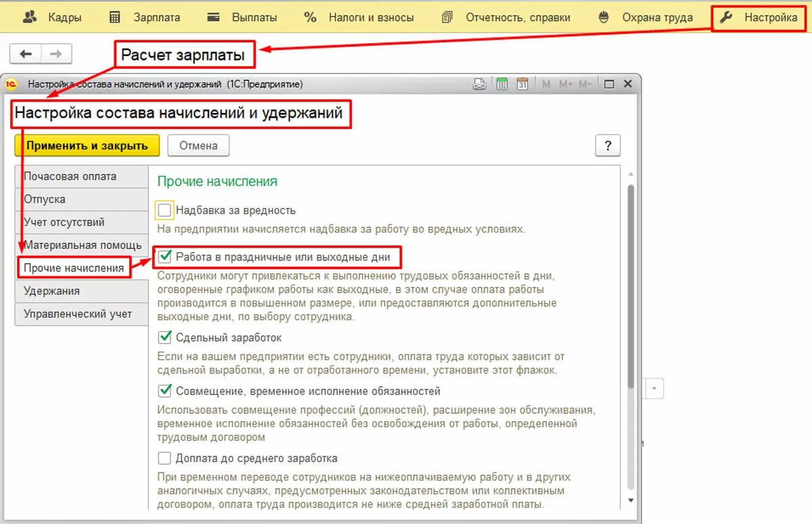Switch to the Удержания tab

click(81, 291)
